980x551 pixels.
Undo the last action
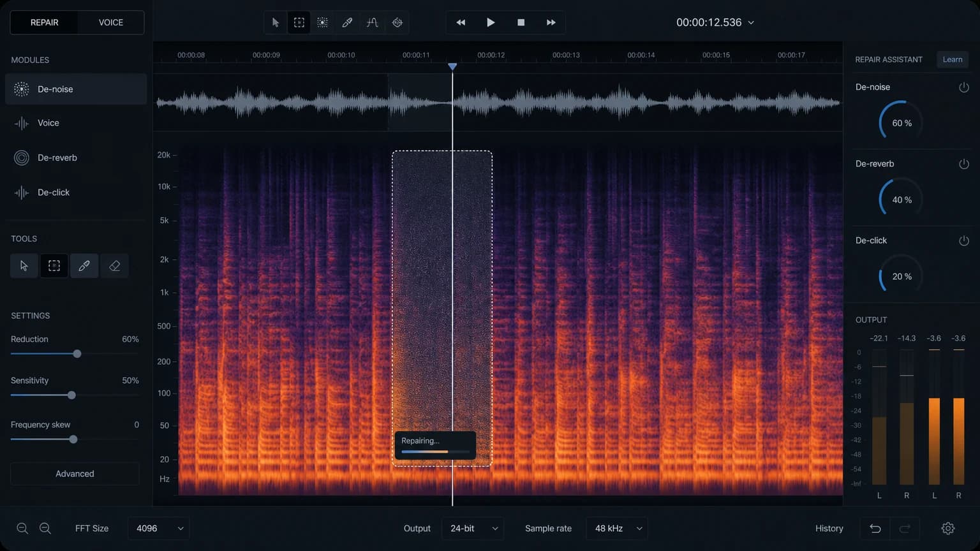click(875, 528)
